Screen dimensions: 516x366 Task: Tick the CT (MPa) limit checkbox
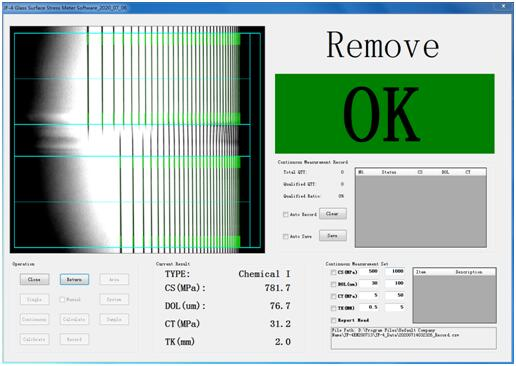(x=333, y=296)
